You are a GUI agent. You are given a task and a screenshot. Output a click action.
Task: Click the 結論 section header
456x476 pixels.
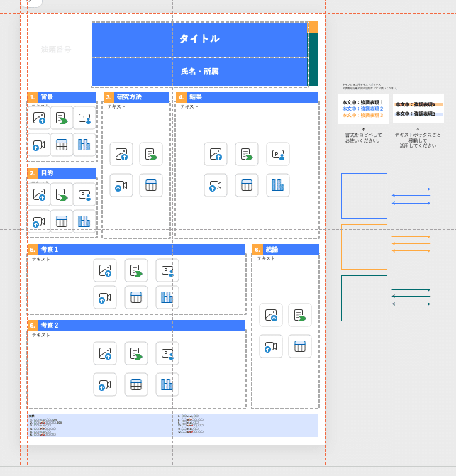tap(286, 250)
